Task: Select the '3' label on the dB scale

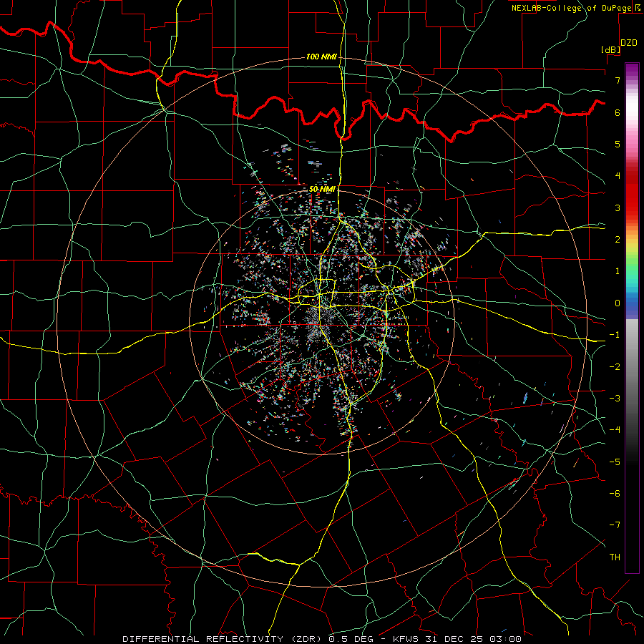Action: [x=618, y=208]
